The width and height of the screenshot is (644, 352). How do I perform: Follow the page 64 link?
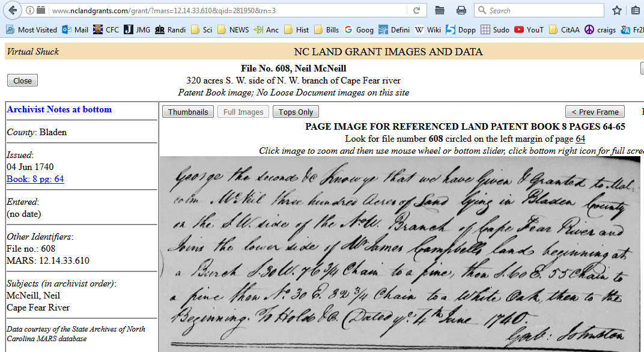click(580, 138)
